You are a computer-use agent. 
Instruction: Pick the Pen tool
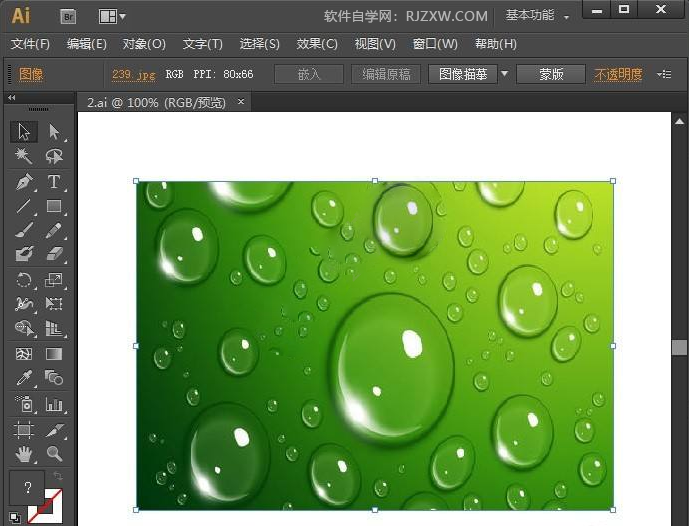click(x=23, y=181)
